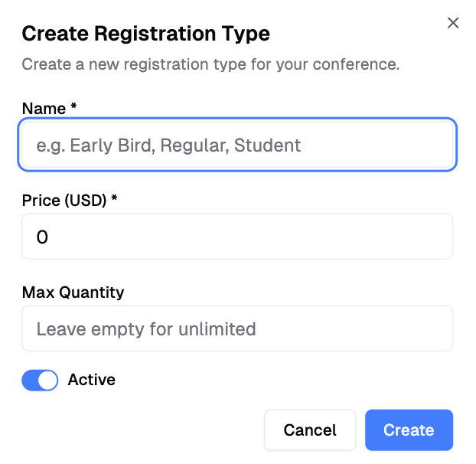Screen dimensions: 476x464
Task: Click the conference description subtitle text
Action: click(x=210, y=64)
